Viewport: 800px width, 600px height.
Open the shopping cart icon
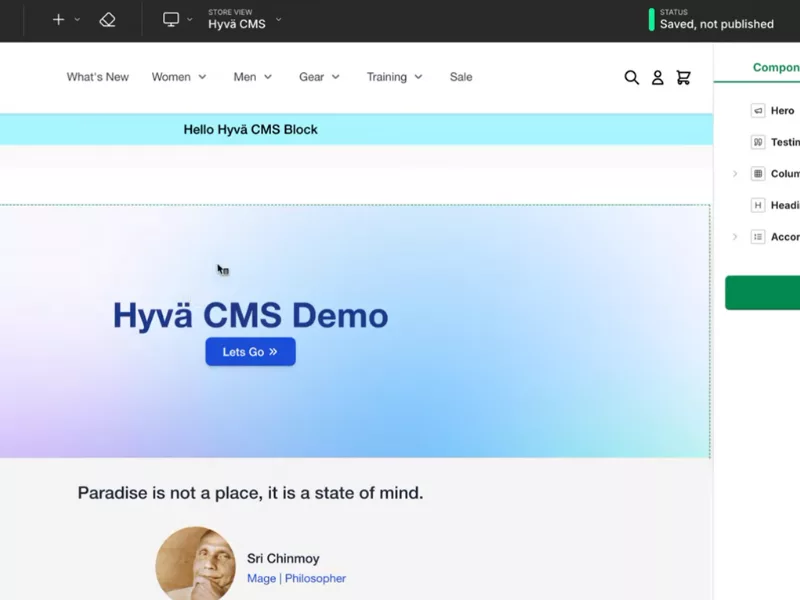pos(683,77)
